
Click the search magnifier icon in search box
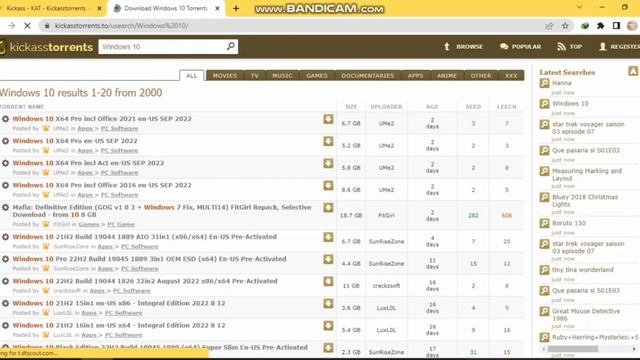(231, 46)
